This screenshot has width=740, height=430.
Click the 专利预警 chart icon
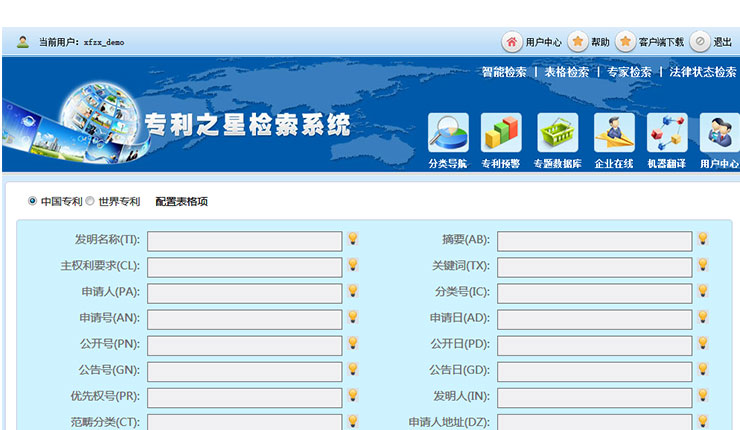click(x=501, y=133)
